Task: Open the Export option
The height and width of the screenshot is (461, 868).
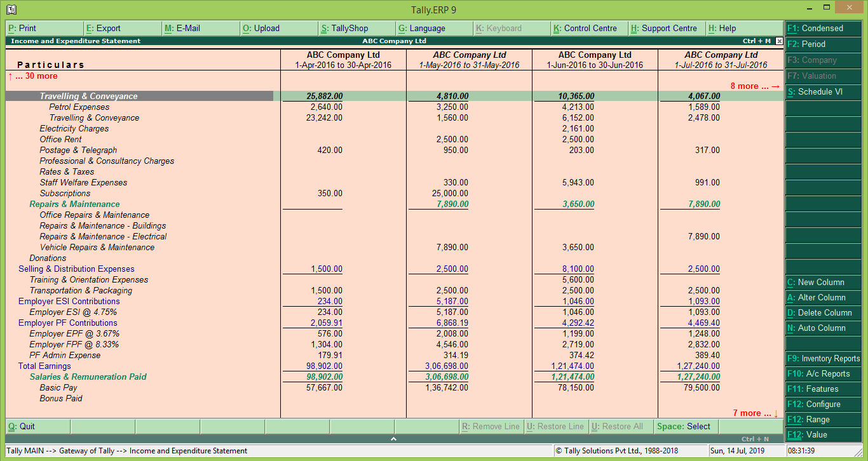Action: (123, 29)
